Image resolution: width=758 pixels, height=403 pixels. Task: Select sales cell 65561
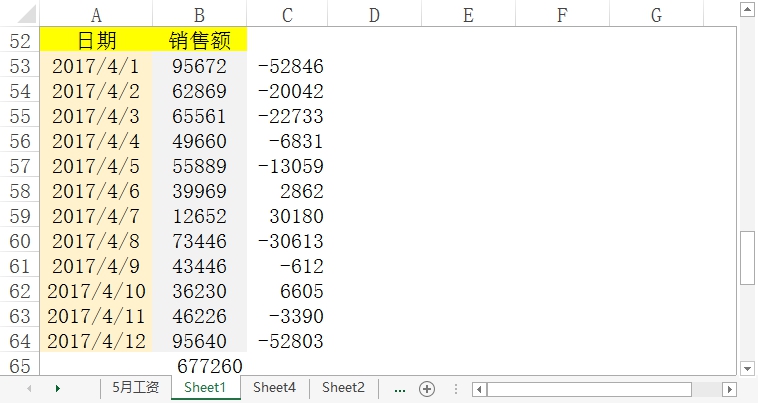pyautogui.click(x=200, y=115)
